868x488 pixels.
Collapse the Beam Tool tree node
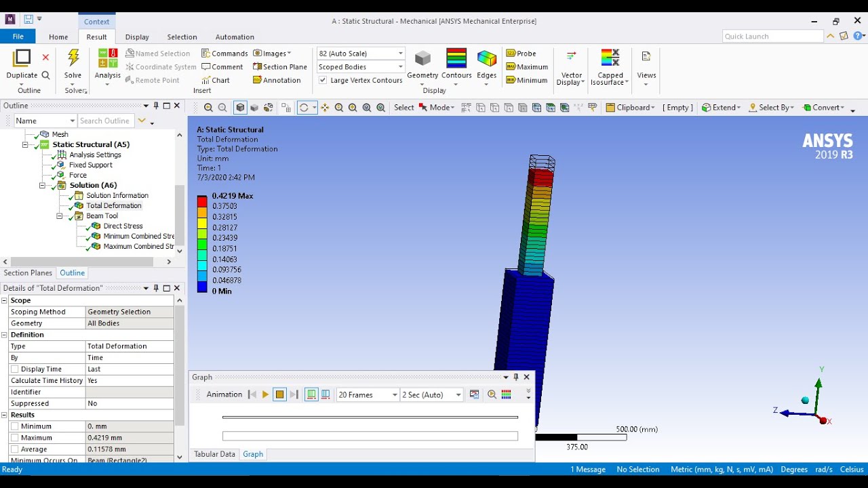click(x=59, y=216)
